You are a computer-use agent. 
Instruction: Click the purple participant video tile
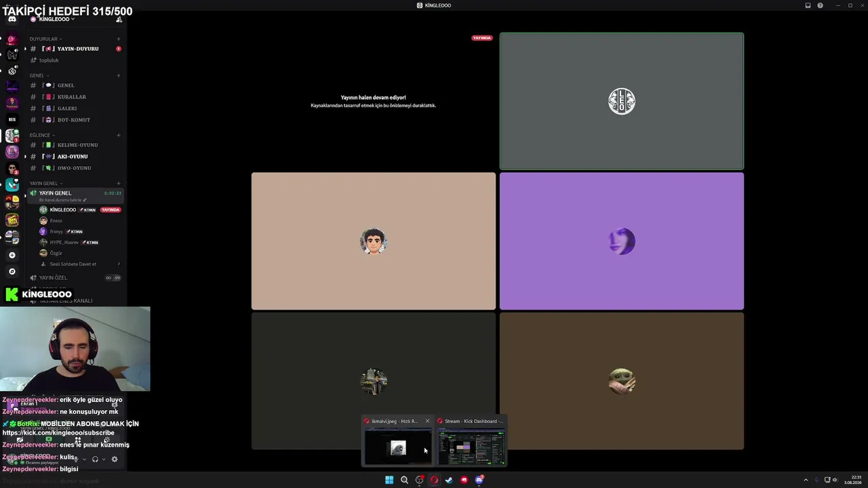tap(621, 241)
